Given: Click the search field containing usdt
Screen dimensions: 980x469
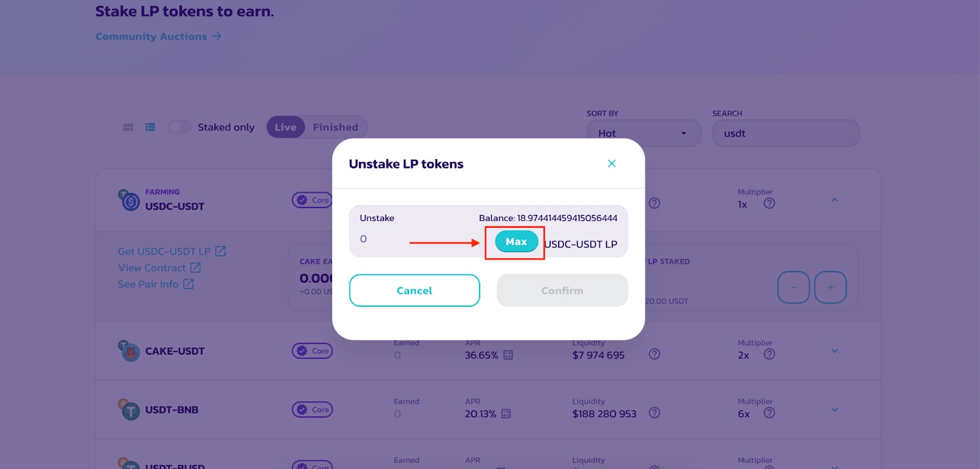Looking at the screenshot, I should (786, 133).
